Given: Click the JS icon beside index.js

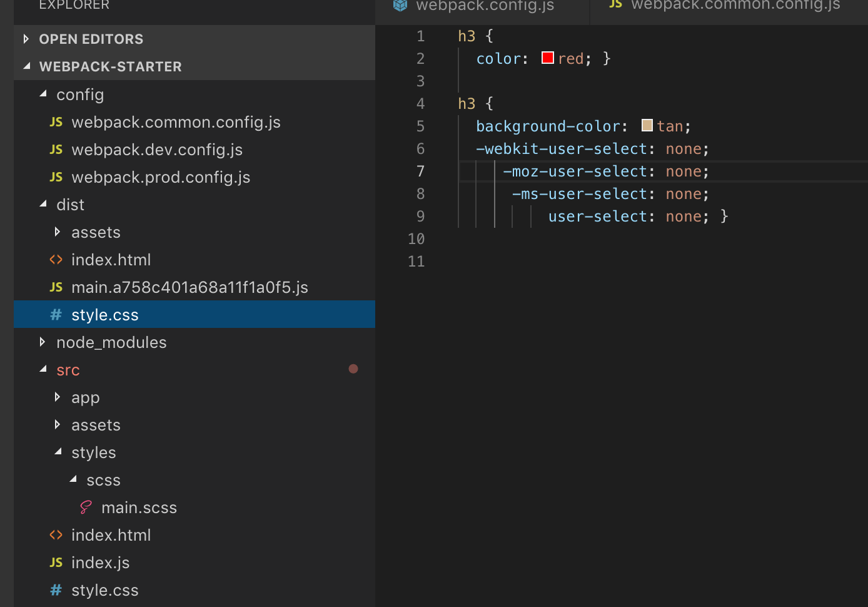Looking at the screenshot, I should pos(56,563).
